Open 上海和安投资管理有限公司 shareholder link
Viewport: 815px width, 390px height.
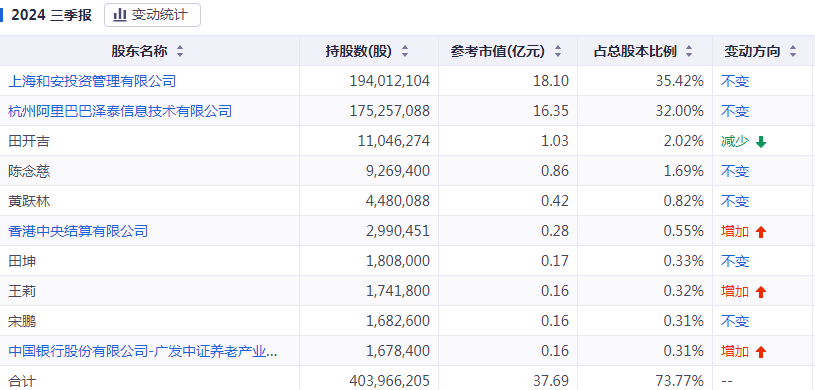[92, 81]
